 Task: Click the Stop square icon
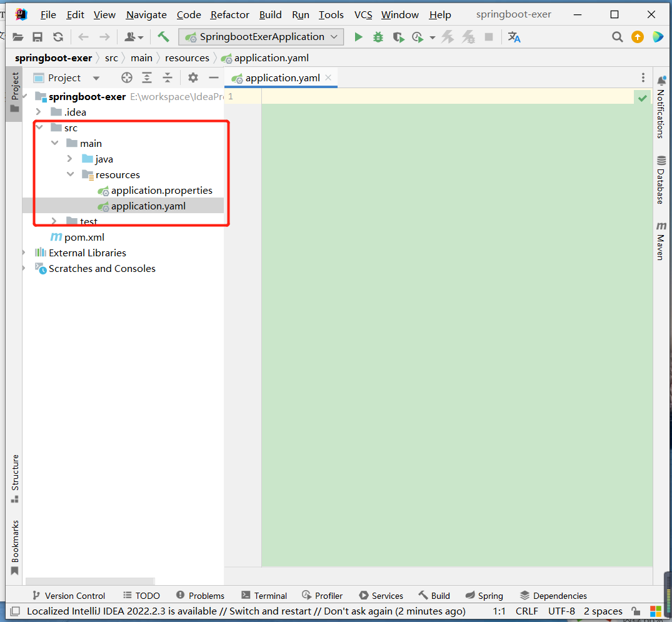(489, 38)
